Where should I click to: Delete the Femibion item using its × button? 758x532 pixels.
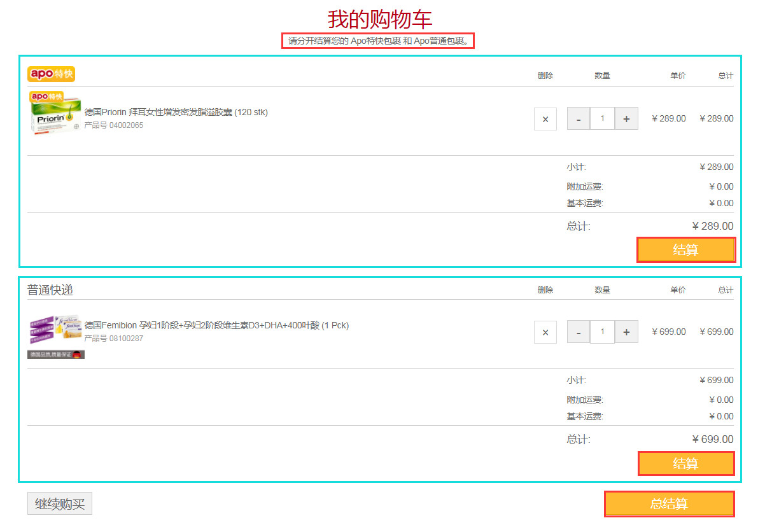545,332
